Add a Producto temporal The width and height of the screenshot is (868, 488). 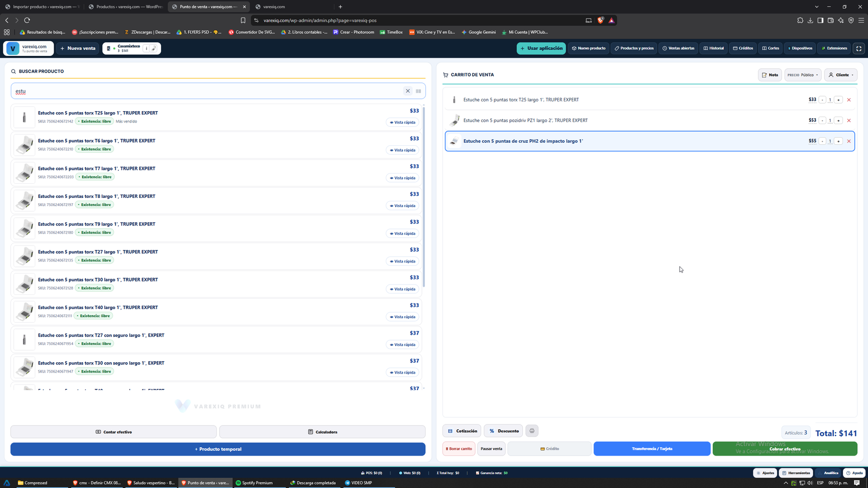pos(218,449)
